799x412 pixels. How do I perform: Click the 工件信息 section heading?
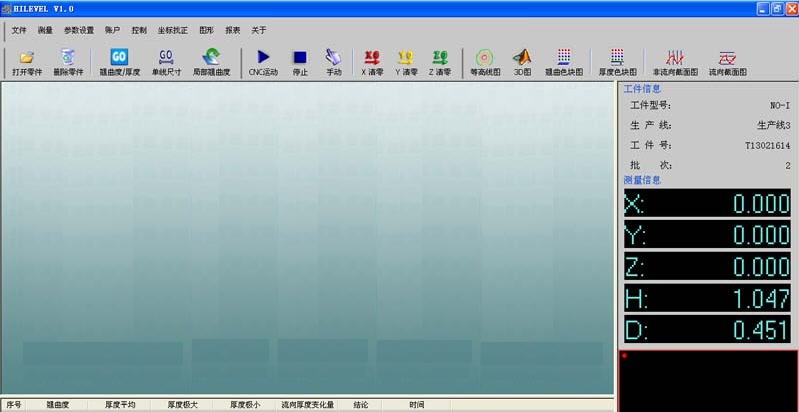click(642, 89)
